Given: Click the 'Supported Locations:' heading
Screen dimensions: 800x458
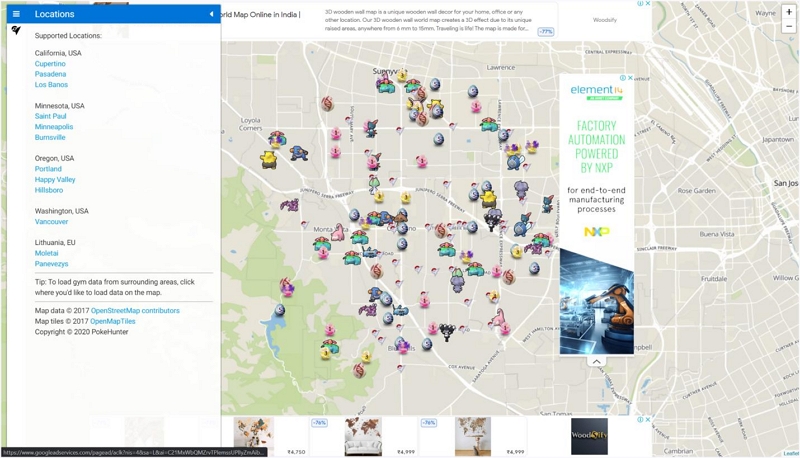Looking at the screenshot, I should [68, 36].
